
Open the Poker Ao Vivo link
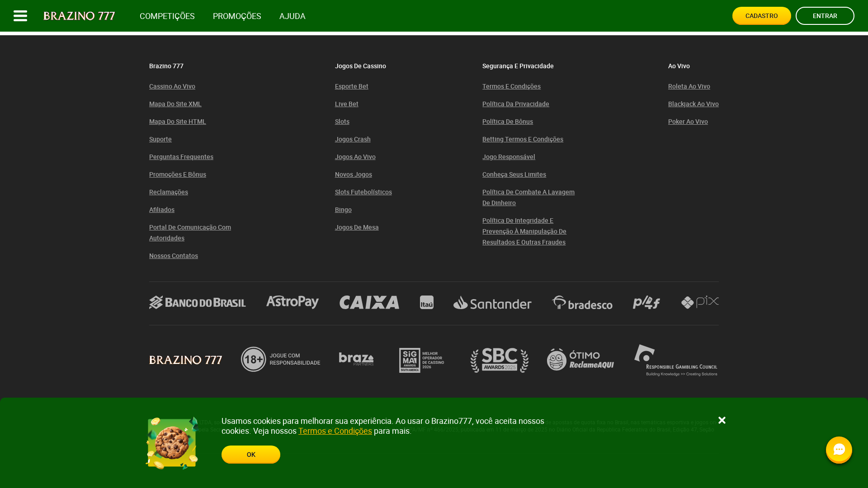(688, 122)
